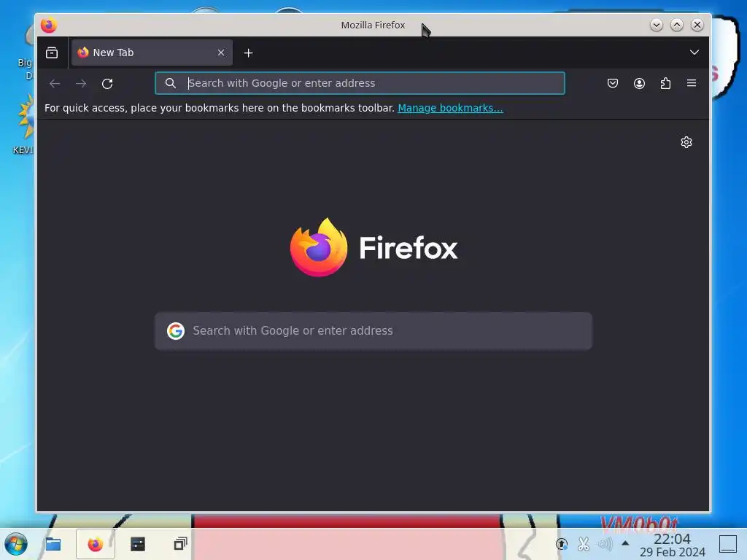Open the volume tray icon
747x560 pixels.
[605, 544]
